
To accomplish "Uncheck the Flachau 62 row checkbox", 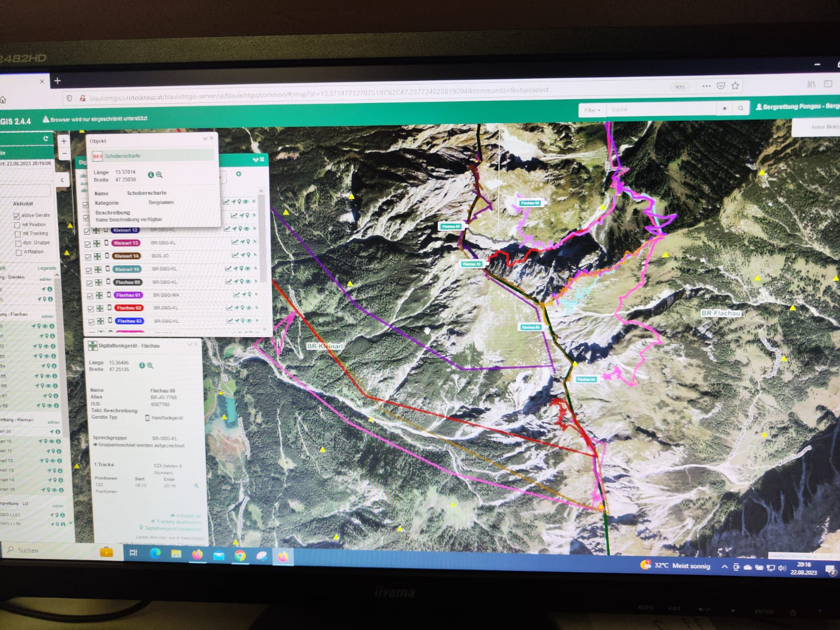I will point(90,309).
